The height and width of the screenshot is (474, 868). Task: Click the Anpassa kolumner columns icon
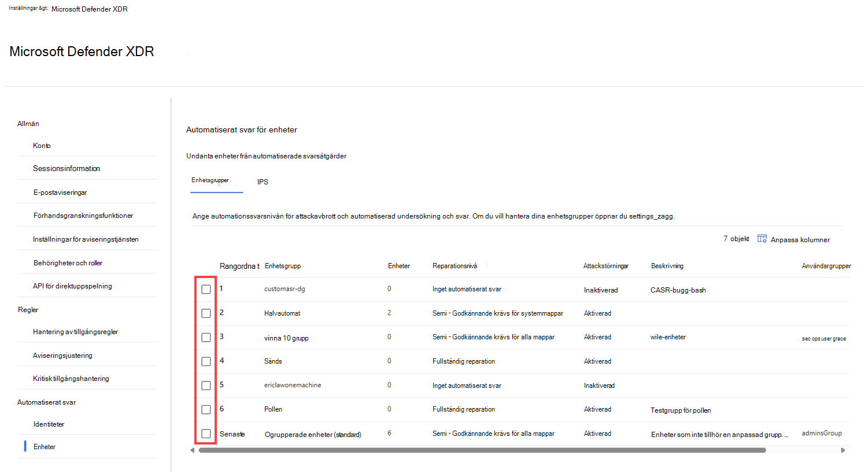click(762, 239)
